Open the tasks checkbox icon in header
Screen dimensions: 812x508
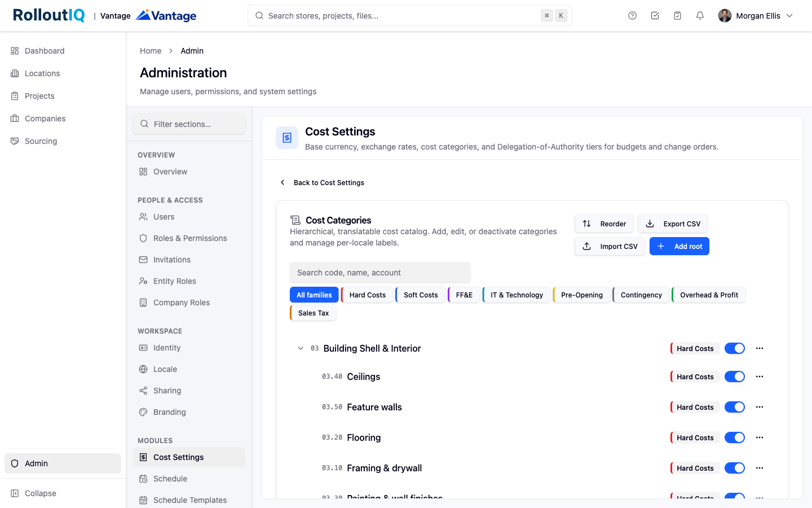tap(655, 16)
